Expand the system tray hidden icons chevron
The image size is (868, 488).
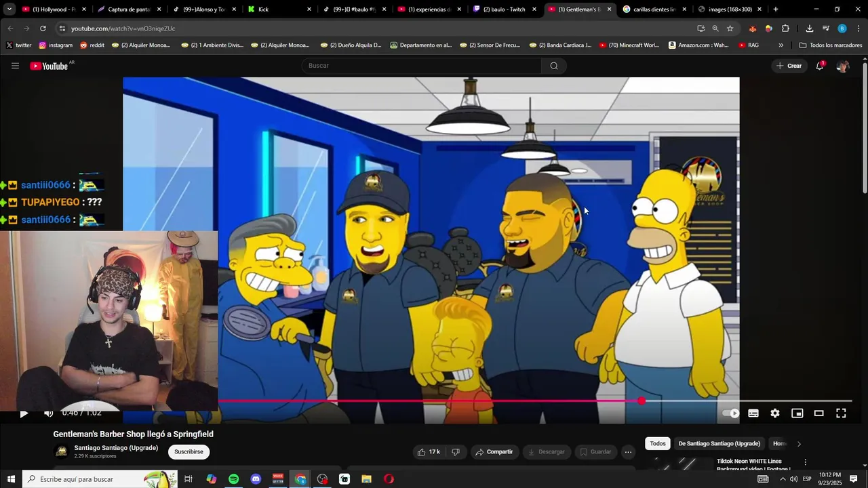pyautogui.click(x=782, y=479)
